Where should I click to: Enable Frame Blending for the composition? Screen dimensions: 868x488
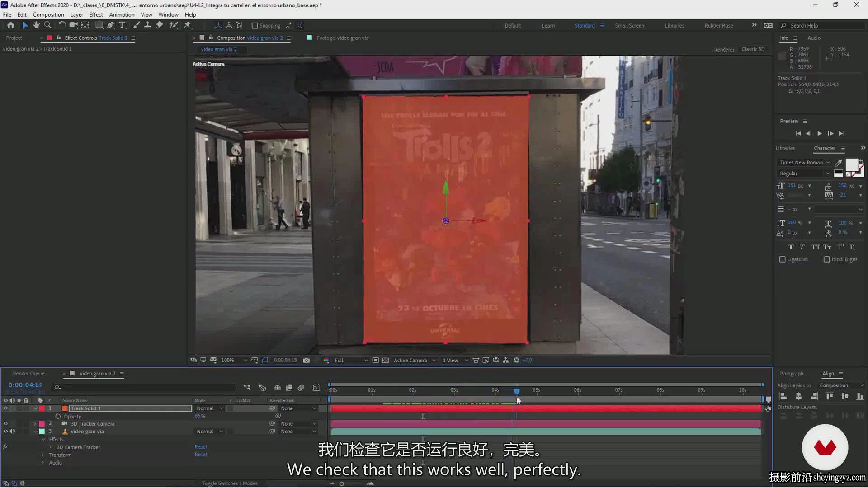coord(289,388)
